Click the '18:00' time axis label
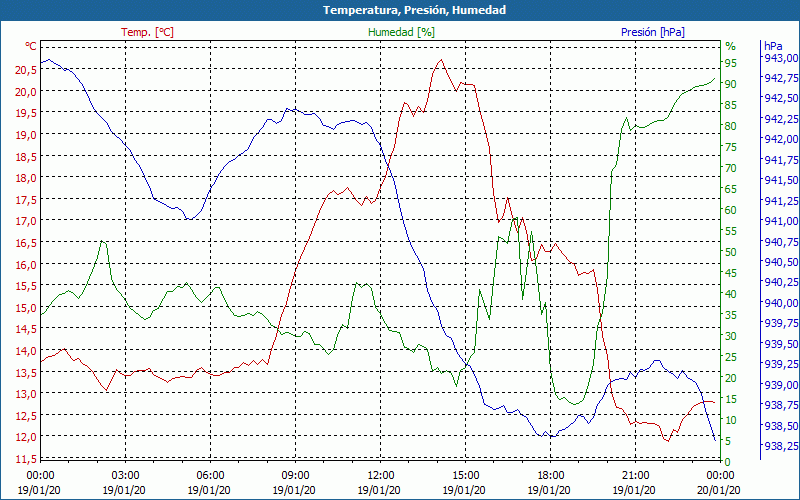This screenshot has width=800, height=500. (x=550, y=475)
